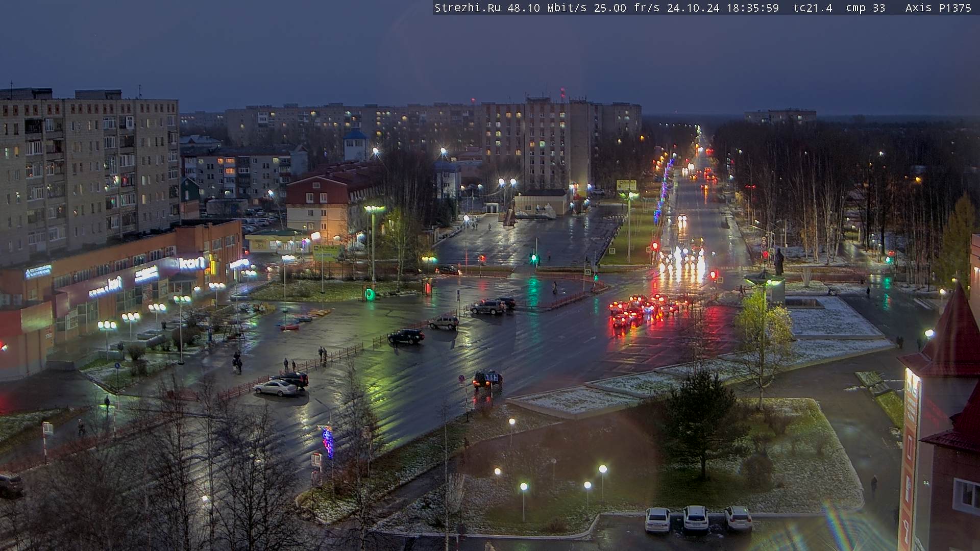Click the 25.00 fr/s frame rate
This screenshot has width=980, height=551.
click(x=627, y=8)
